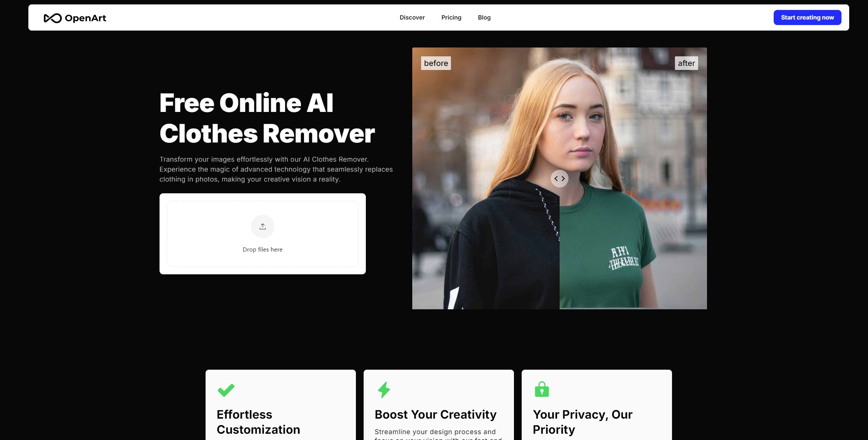This screenshot has width=868, height=440.
Task: Click the Effortless Customization card title
Action: [x=258, y=422]
